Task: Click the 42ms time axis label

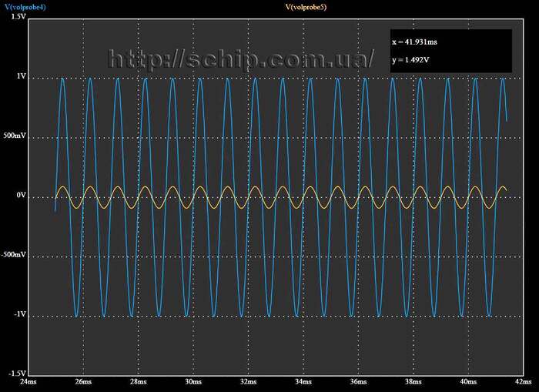Action: (523, 381)
